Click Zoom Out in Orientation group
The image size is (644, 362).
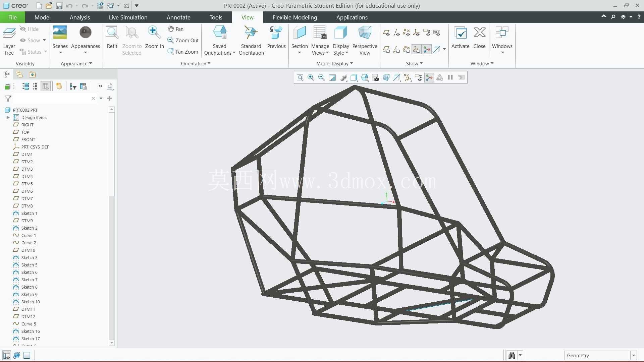pos(183,41)
